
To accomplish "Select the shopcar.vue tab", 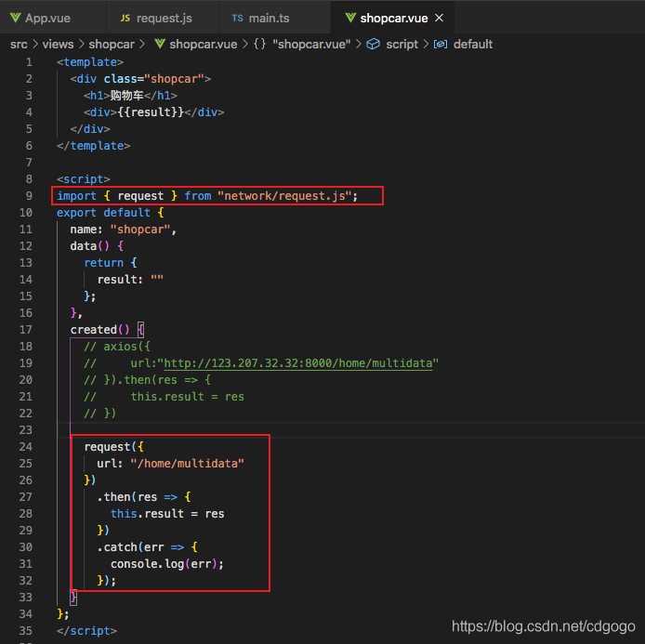I will (x=393, y=18).
